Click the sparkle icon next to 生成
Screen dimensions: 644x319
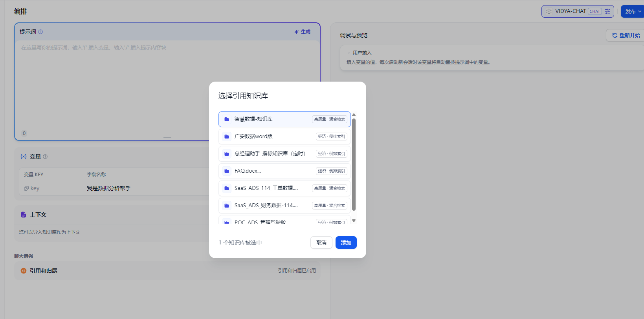[x=297, y=32]
